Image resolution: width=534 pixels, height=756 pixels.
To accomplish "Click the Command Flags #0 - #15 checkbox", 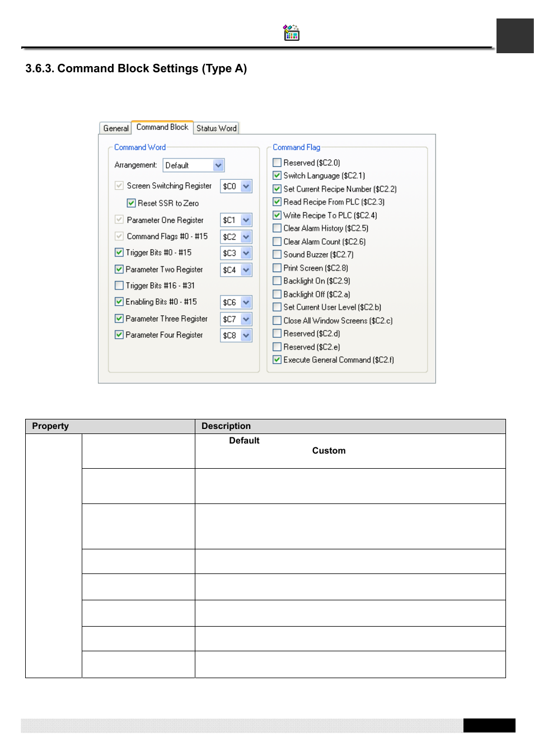I will 119,236.
